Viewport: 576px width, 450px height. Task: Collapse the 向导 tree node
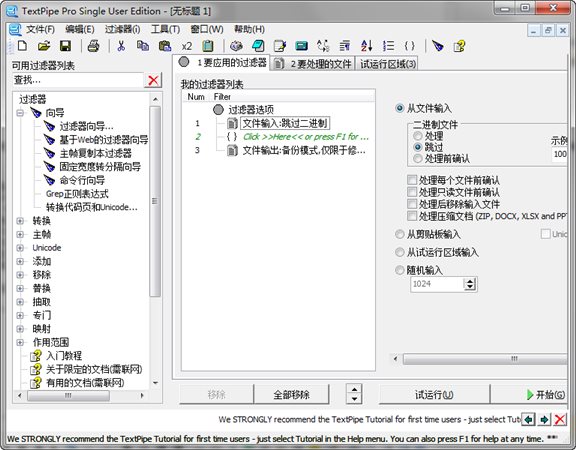pyautogui.click(x=20, y=113)
